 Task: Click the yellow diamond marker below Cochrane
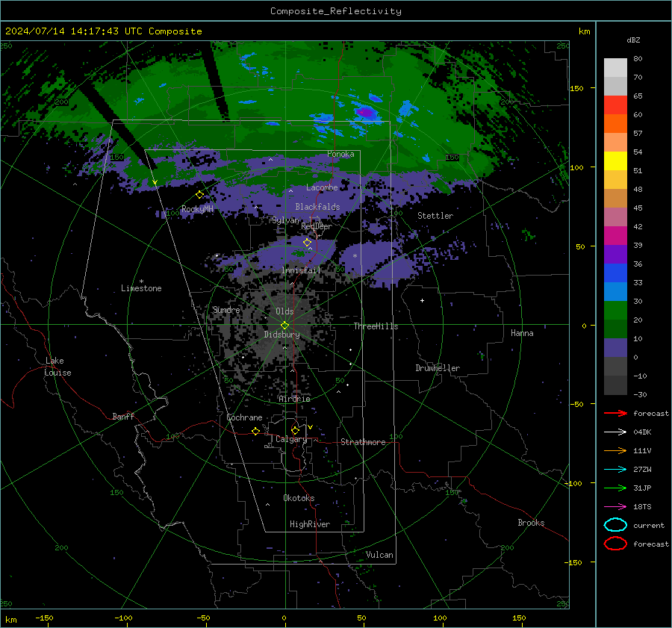(x=256, y=431)
